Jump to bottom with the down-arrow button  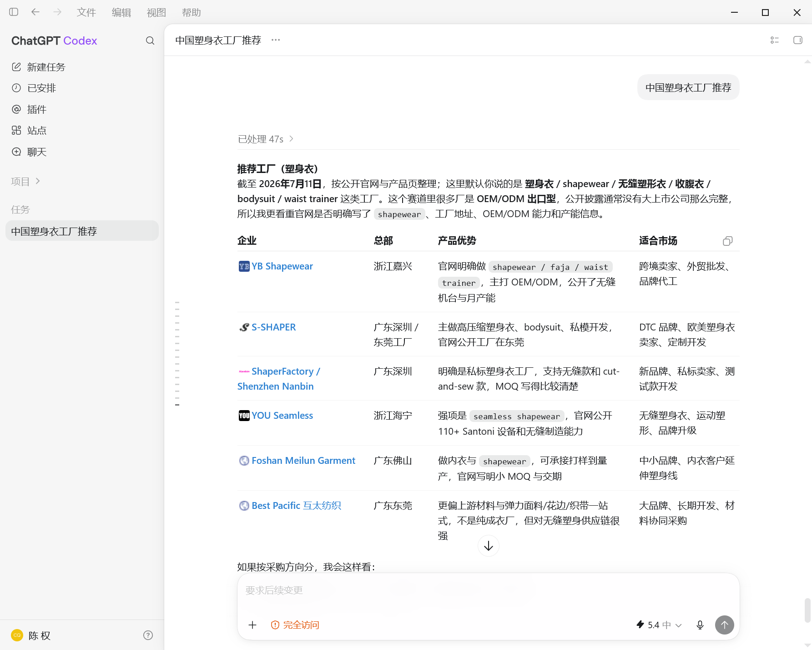click(x=489, y=546)
